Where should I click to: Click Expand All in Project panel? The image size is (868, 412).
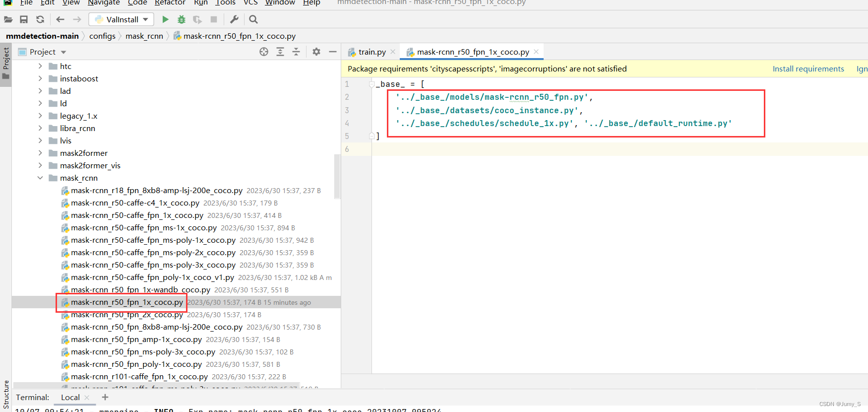click(280, 52)
